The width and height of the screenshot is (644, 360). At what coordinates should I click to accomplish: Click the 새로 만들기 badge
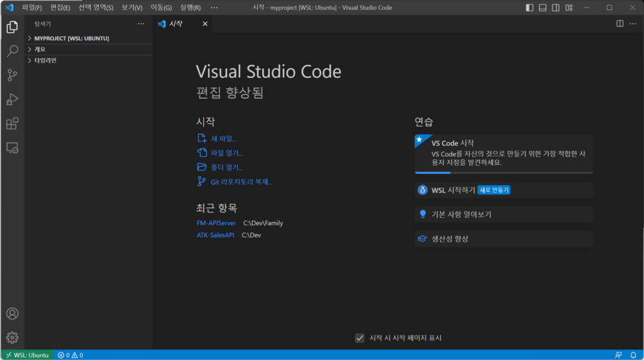tap(494, 190)
